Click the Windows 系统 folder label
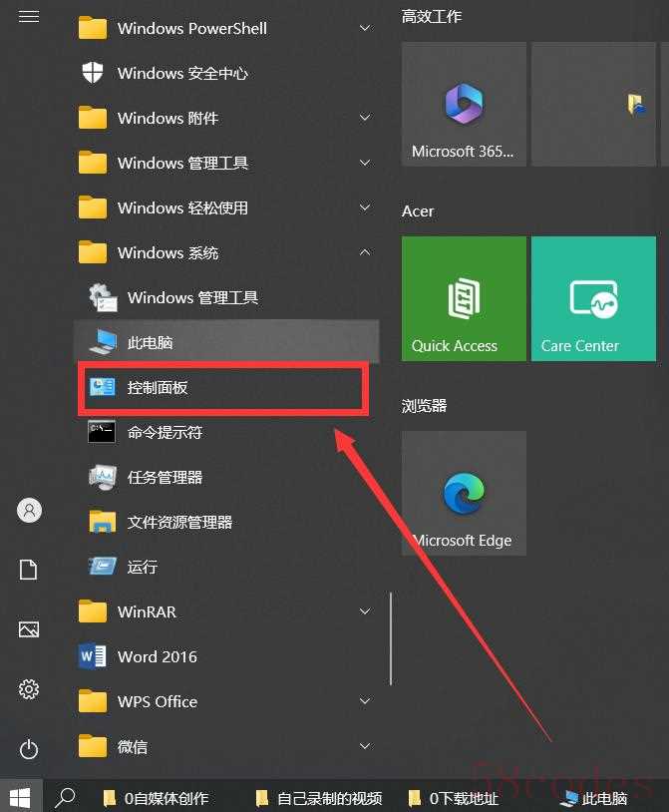The image size is (669, 812). (x=167, y=252)
